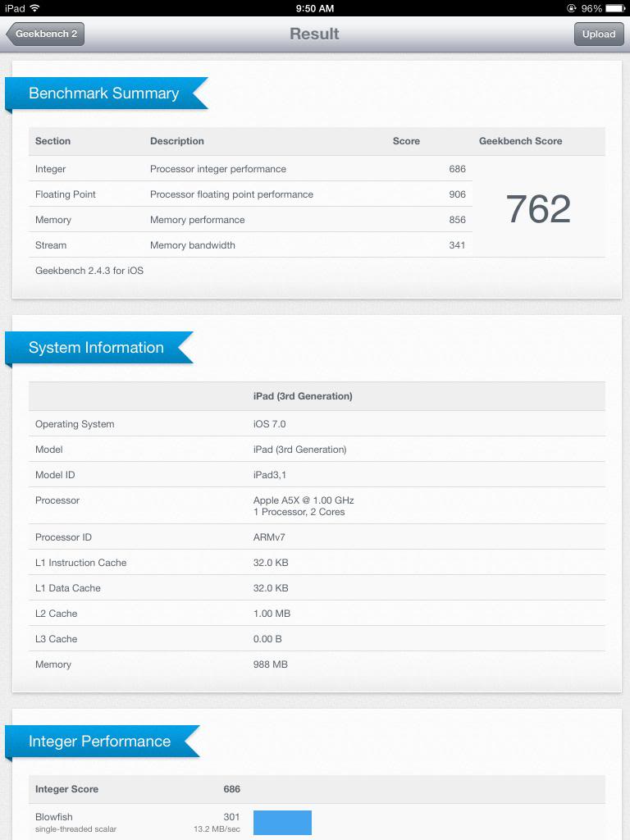The width and height of the screenshot is (630, 840).
Task: Tap 'Processor floating point performance' description
Action: click(231, 194)
